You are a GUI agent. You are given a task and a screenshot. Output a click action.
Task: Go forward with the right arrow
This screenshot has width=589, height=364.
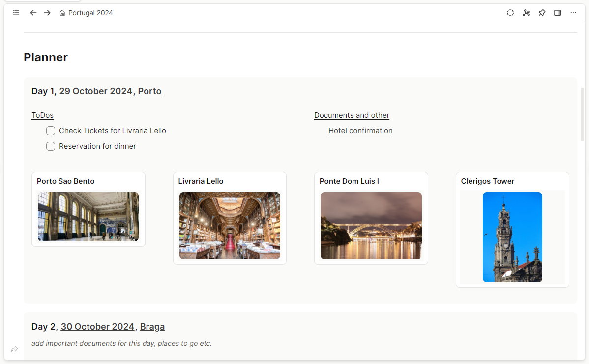click(47, 13)
